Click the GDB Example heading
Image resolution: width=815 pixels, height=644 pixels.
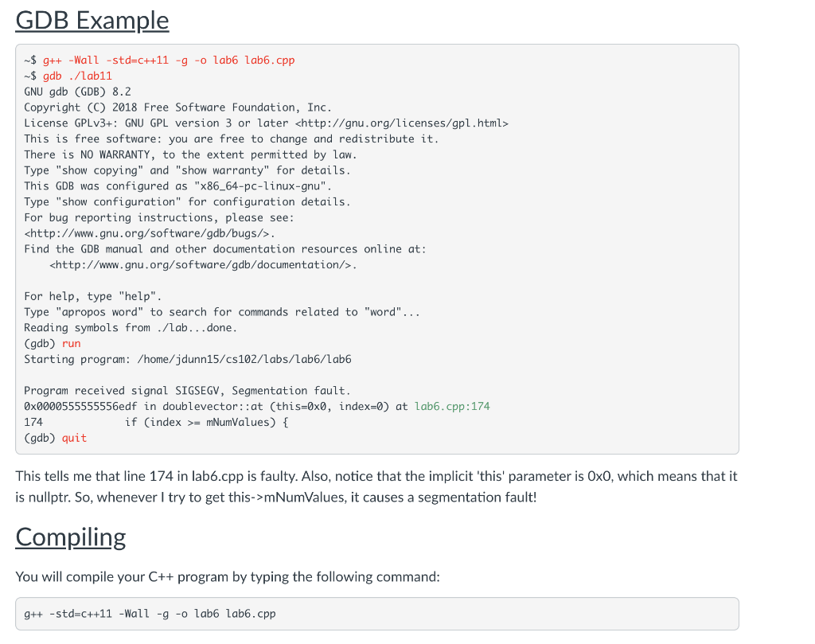click(92, 21)
